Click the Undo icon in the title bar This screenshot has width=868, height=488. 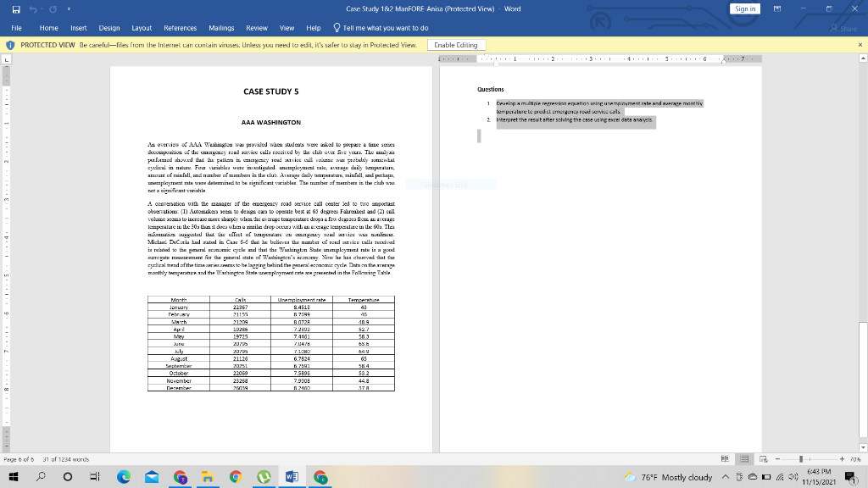coord(33,8)
